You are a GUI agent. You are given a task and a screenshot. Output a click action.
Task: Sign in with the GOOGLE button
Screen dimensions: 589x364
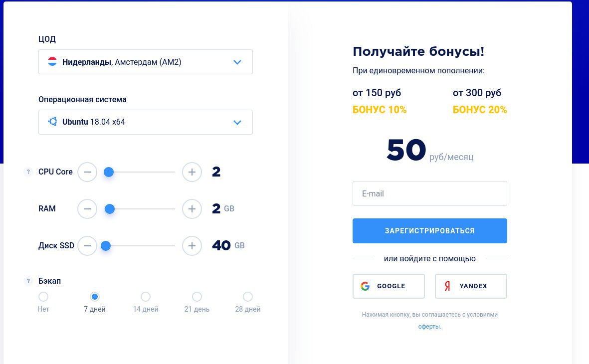coord(389,286)
